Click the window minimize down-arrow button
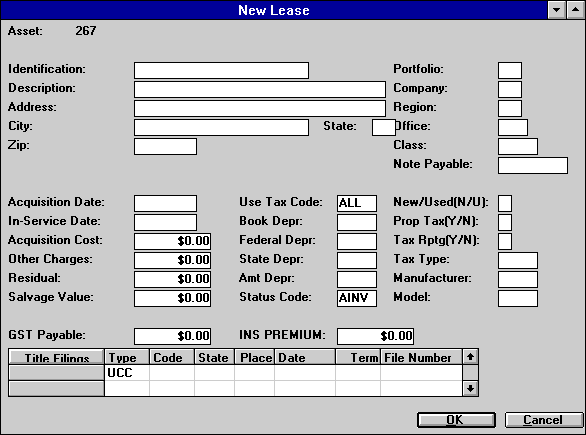Image resolution: width=586 pixels, height=435 pixels. pos(556,10)
